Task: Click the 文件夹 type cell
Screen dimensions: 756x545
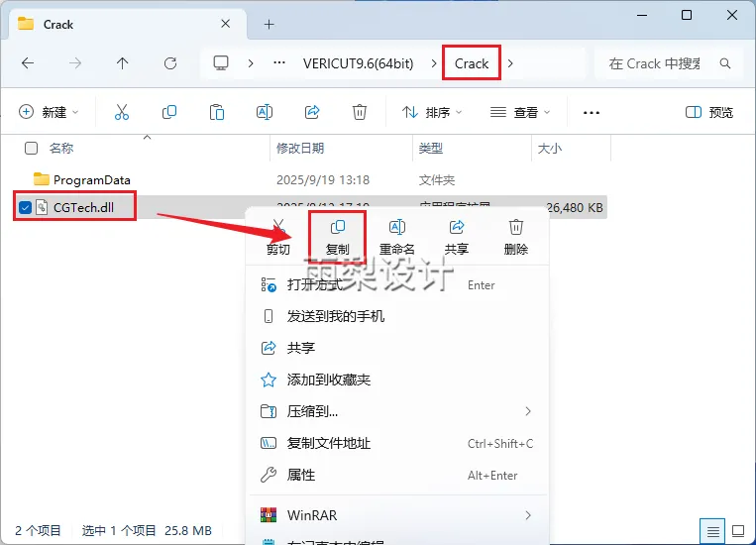Action: (x=437, y=180)
